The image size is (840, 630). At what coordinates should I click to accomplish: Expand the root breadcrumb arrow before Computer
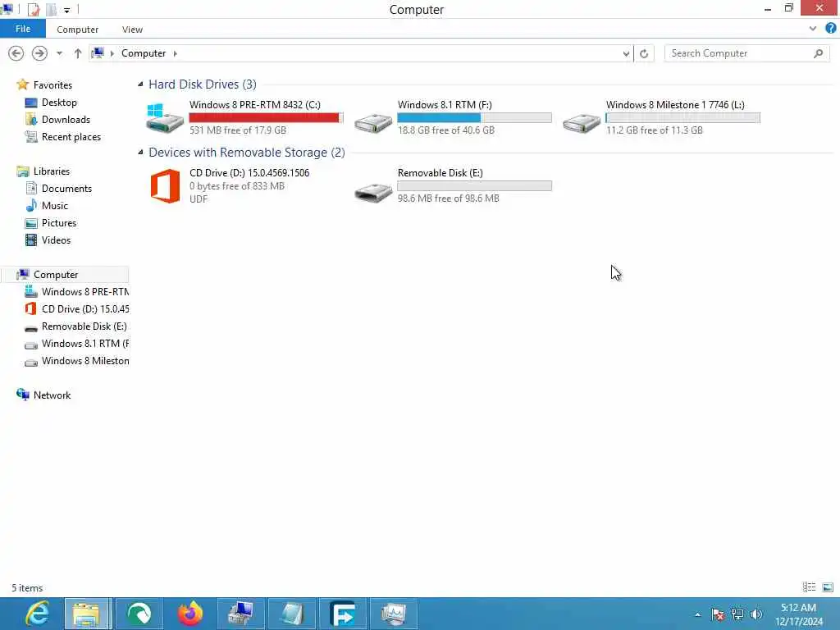point(112,53)
